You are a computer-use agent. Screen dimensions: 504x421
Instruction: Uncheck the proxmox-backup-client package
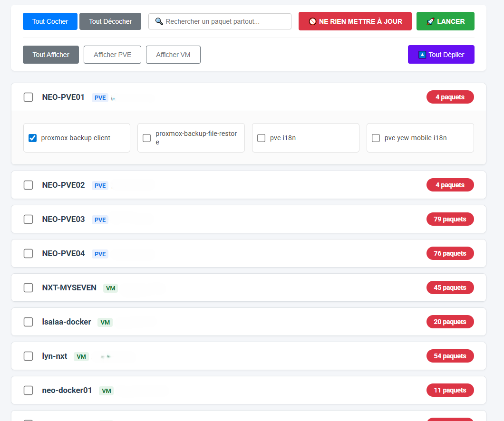tap(33, 138)
